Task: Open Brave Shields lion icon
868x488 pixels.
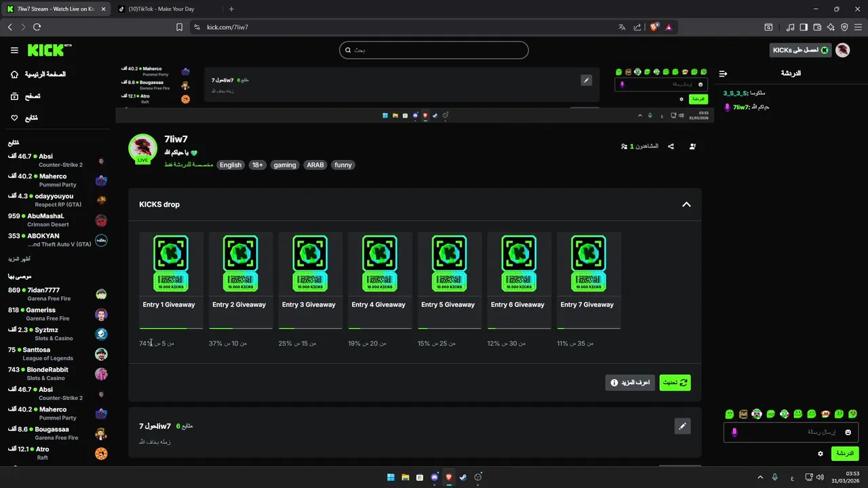Action: tap(654, 27)
